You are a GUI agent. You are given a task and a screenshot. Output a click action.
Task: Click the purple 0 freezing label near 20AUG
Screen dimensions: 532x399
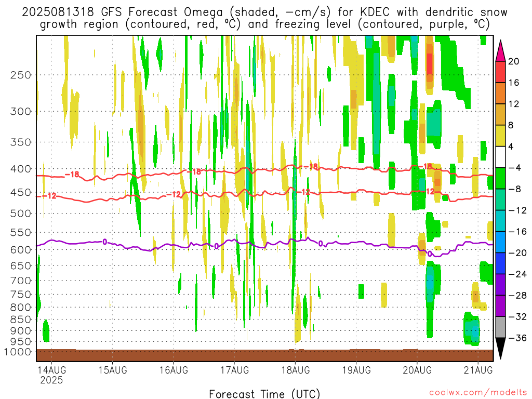click(430, 254)
